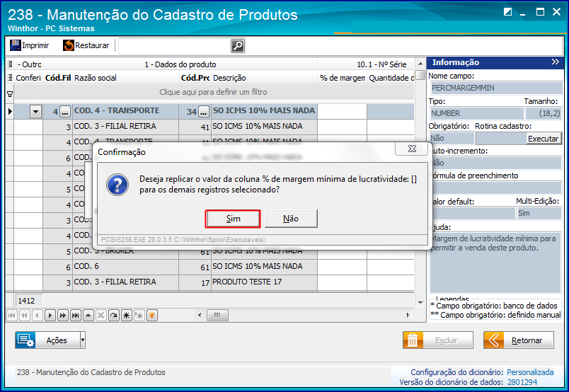This screenshot has width=569, height=392.
Task: Click the orange filter funnel button
Action: click(151, 316)
